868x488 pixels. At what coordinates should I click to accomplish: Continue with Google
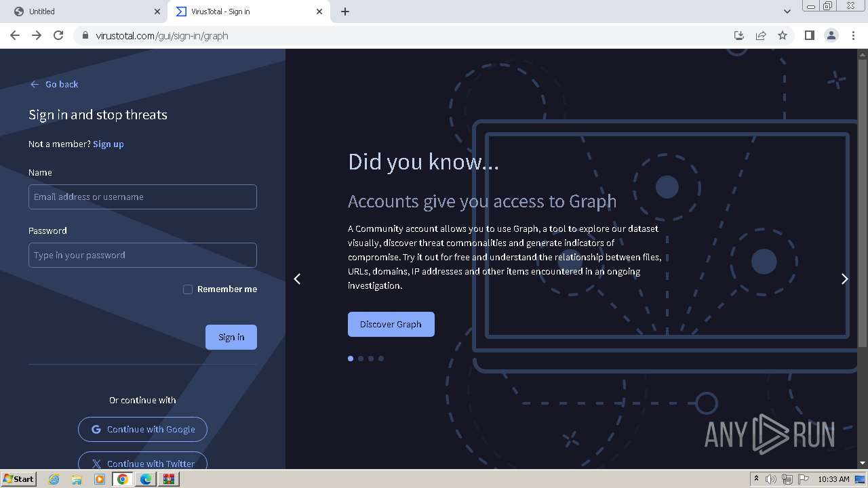click(x=142, y=429)
